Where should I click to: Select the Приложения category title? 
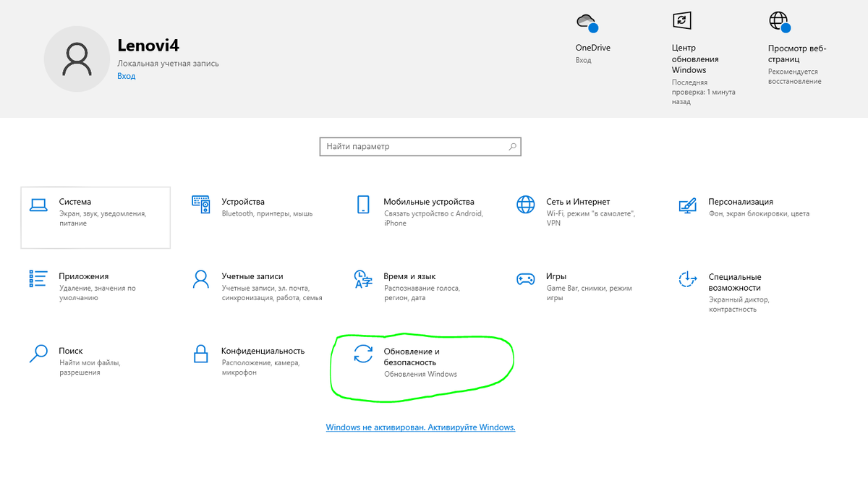84,276
